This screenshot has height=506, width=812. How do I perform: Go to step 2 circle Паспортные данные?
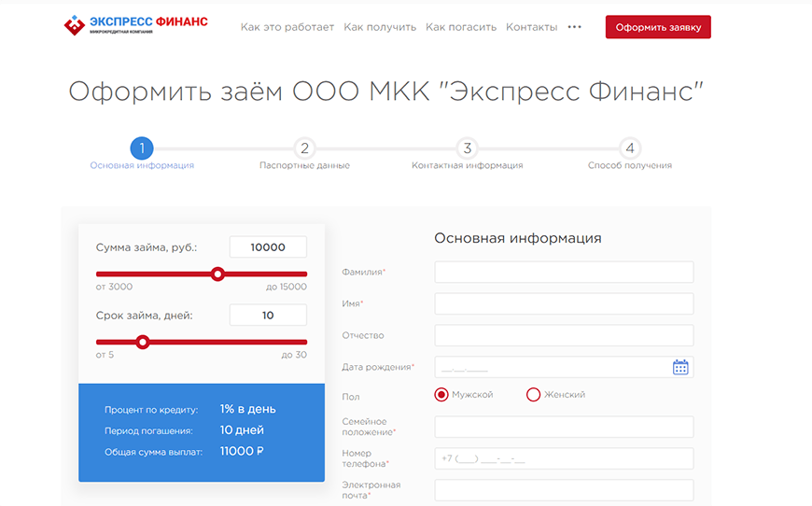point(304,148)
